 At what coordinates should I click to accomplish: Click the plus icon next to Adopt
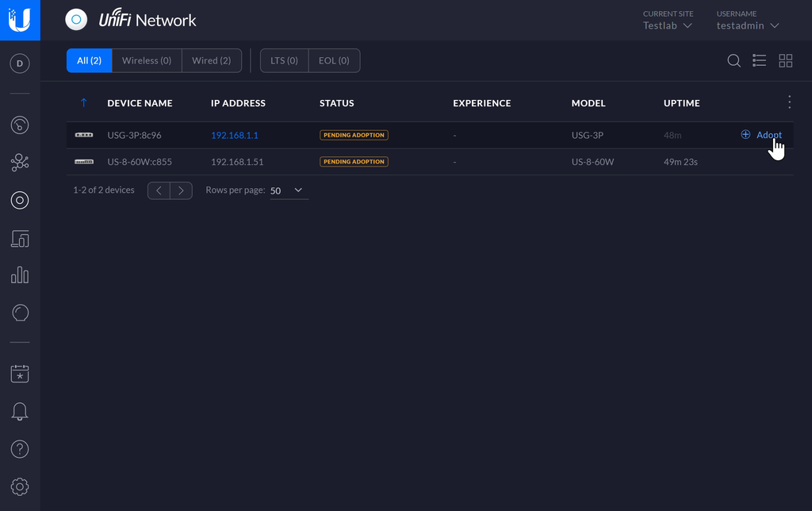(x=745, y=134)
